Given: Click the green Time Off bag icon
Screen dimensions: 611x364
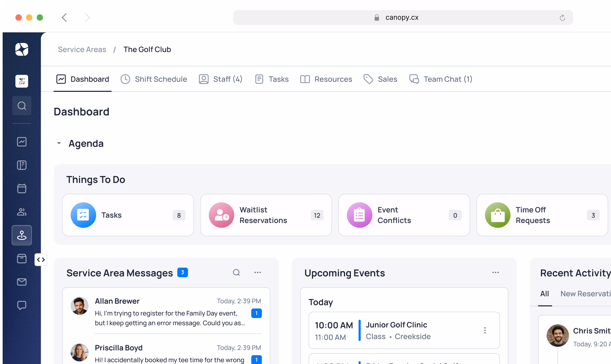Looking at the screenshot, I should tap(498, 215).
